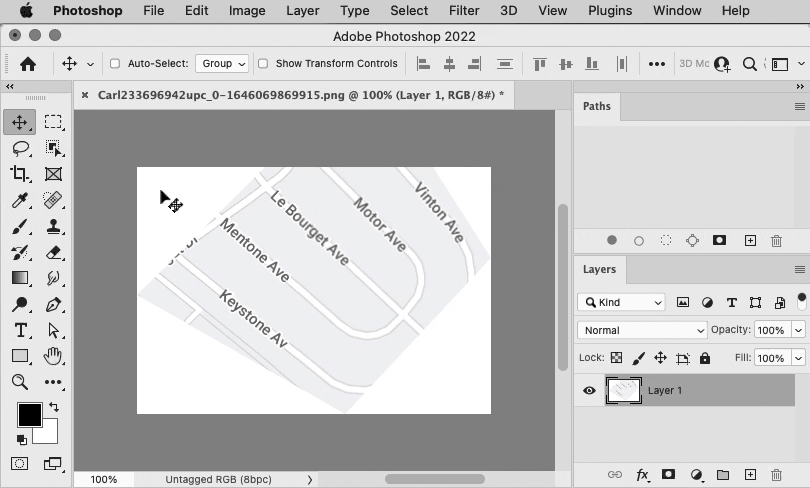
Task: Select the Frame tool
Action: click(x=53, y=174)
